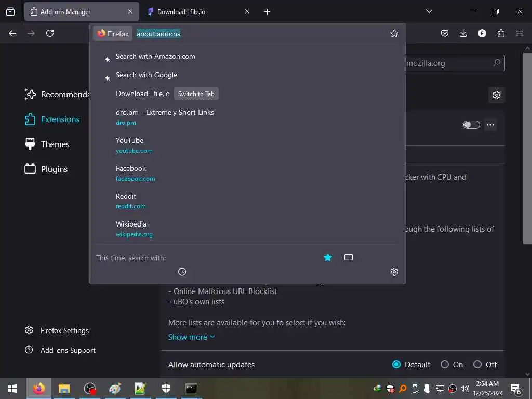Screen dimensions: 532x399
Task: Open a new tab with the plus button
Action: 268,12
